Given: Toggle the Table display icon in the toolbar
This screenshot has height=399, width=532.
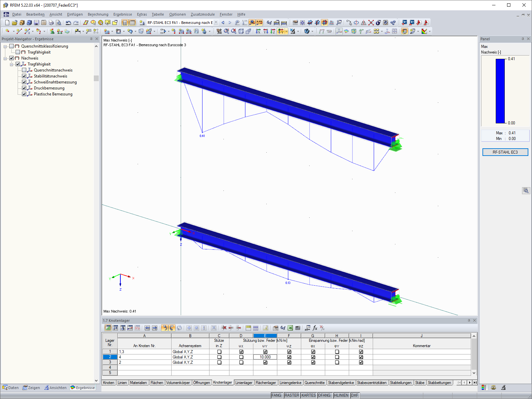Looking at the screenshot, I should (x=132, y=23).
